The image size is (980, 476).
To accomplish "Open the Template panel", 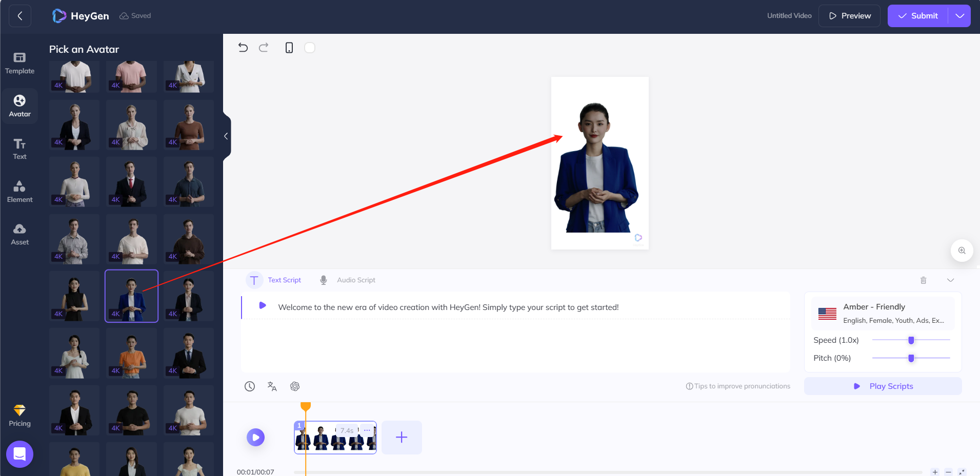I will point(19,63).
